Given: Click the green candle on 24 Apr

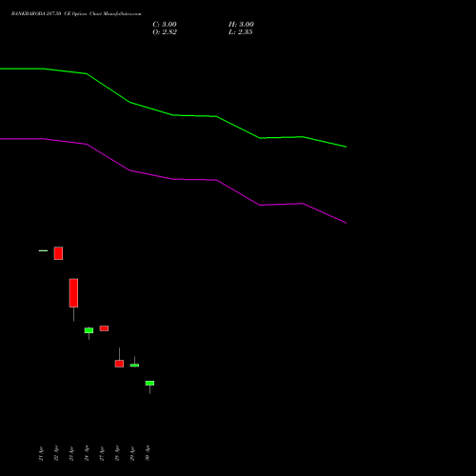Looking at the screenshot, I should pos(89,330).
